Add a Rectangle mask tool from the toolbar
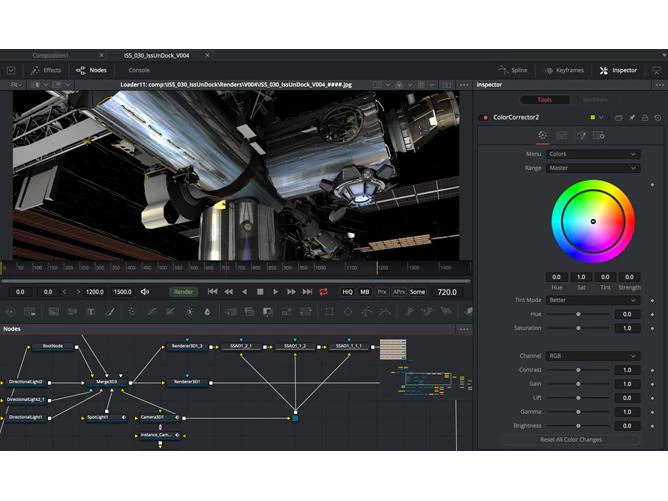Image resolution: width=668 pixels, height=501 pixels. (329, 312)
